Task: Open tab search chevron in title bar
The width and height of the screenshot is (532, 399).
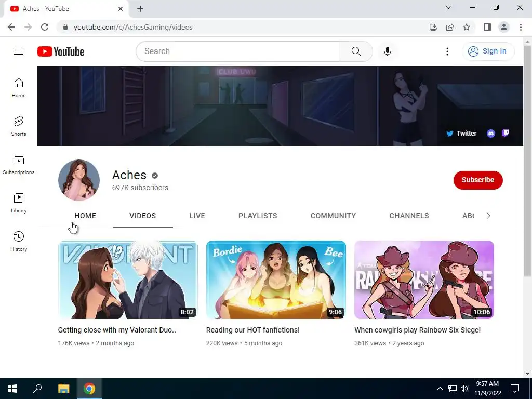Action: (x=448, y=7)
